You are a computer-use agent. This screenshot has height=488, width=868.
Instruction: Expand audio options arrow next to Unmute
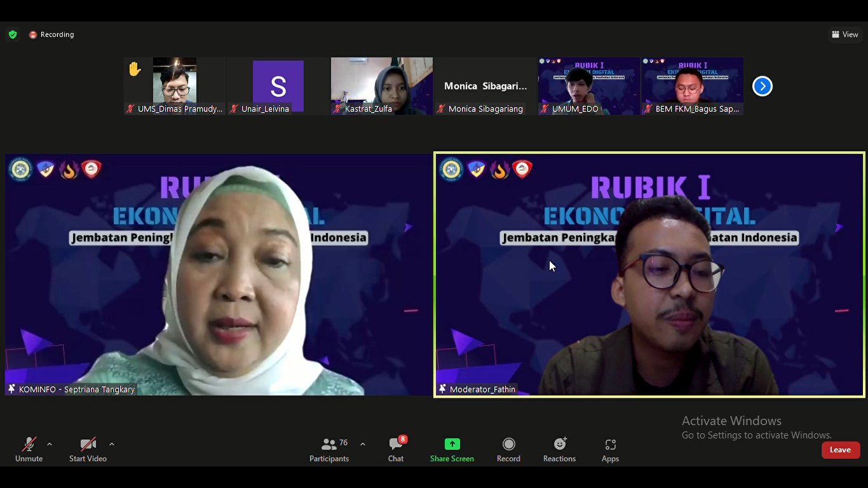click(x=50, y=444)
